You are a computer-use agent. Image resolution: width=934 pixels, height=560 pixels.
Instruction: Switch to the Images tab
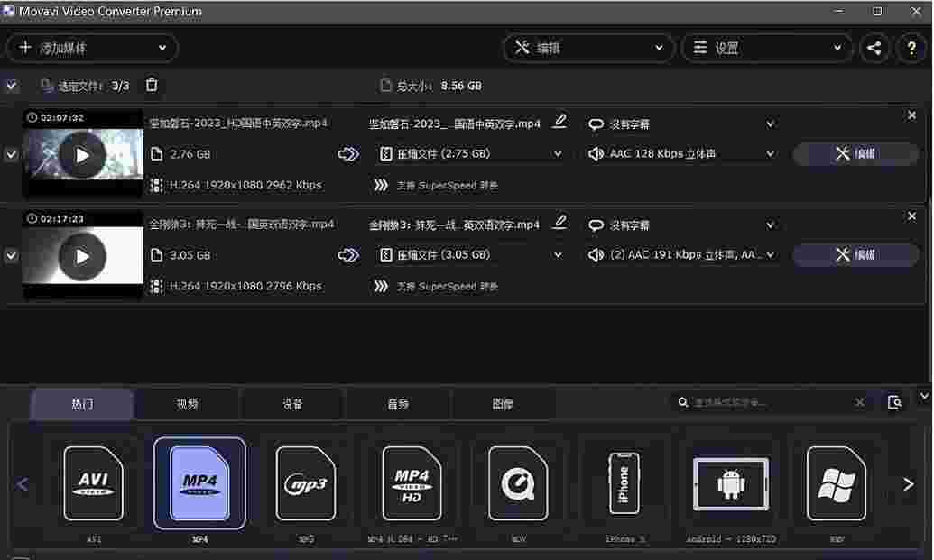pyautogui.click(x=503, y=404)
